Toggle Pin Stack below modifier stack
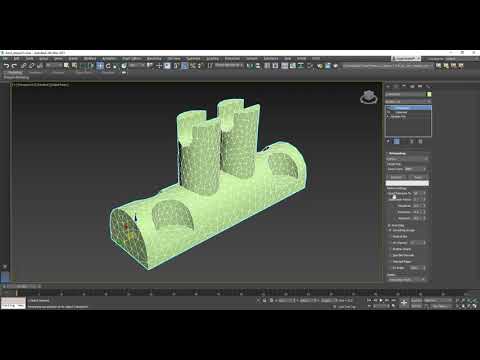This screenshot has height=360, width=480. (388, 141)
